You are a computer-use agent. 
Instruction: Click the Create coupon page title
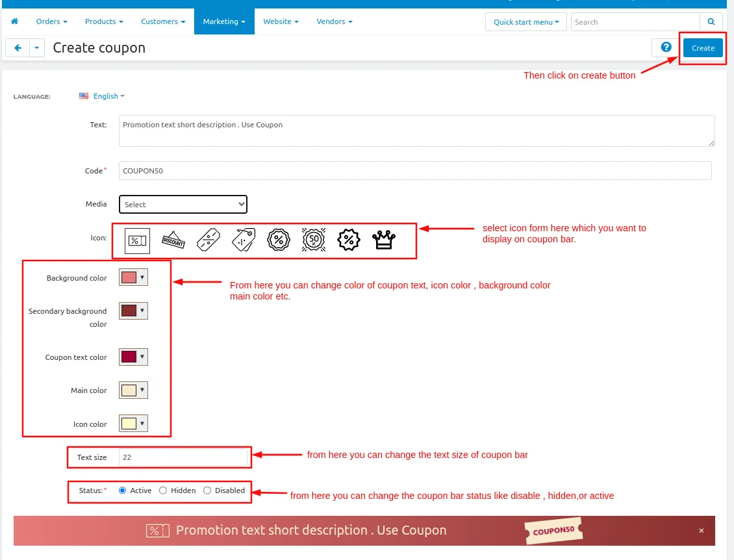[x=99, y=48]
